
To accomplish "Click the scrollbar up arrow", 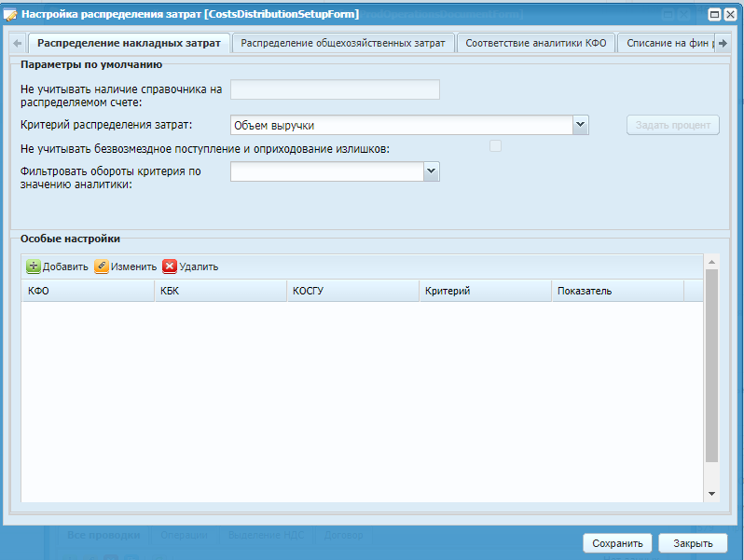I will pos(711,262).
